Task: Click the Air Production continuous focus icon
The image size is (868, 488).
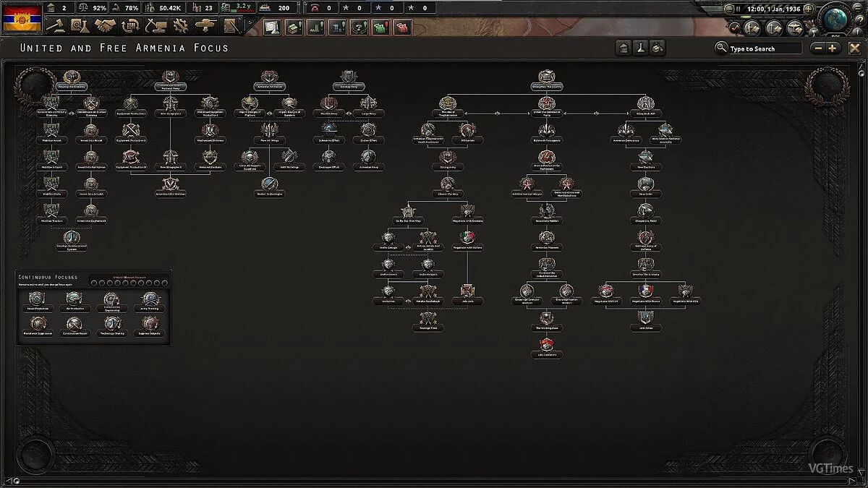Action: [x=74, y=299]
